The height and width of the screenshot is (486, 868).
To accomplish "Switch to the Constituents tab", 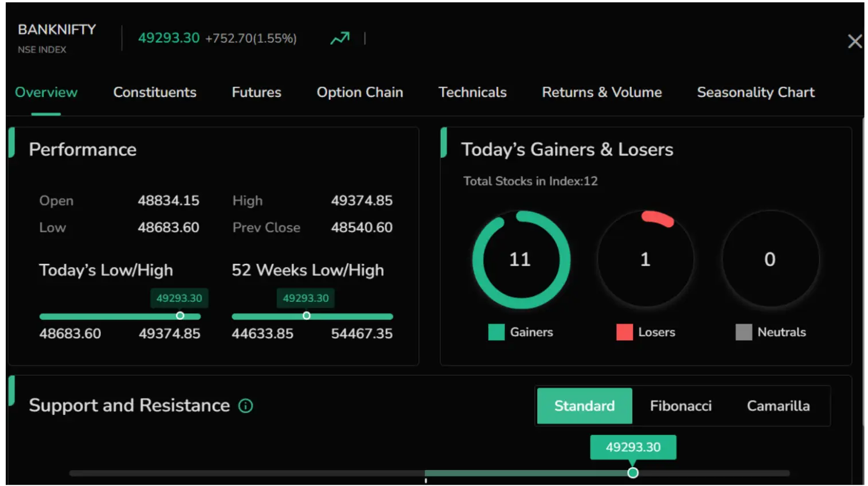I will click(155, 92).
